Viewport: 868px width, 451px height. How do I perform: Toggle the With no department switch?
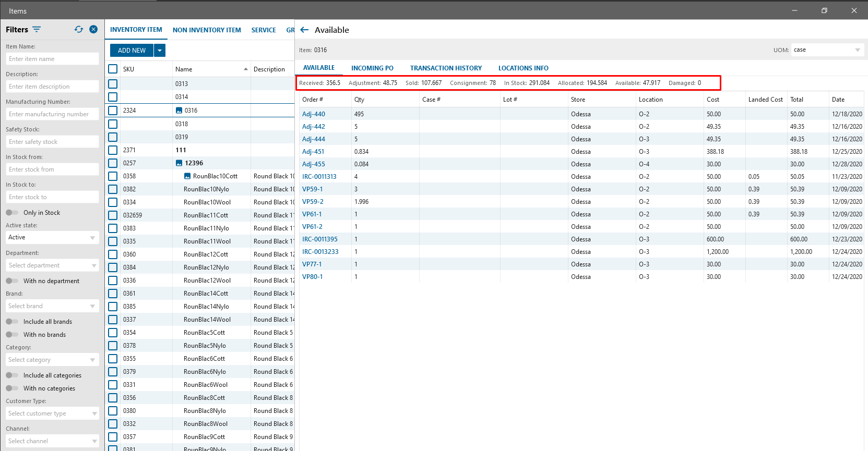[12, 281]
